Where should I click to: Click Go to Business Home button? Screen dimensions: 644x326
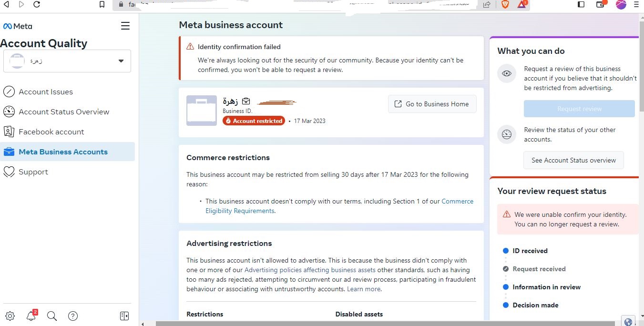432,104
